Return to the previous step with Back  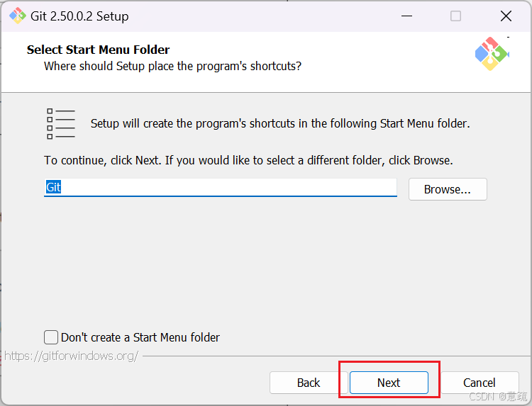pyautogui.click(x=309, y=383)
